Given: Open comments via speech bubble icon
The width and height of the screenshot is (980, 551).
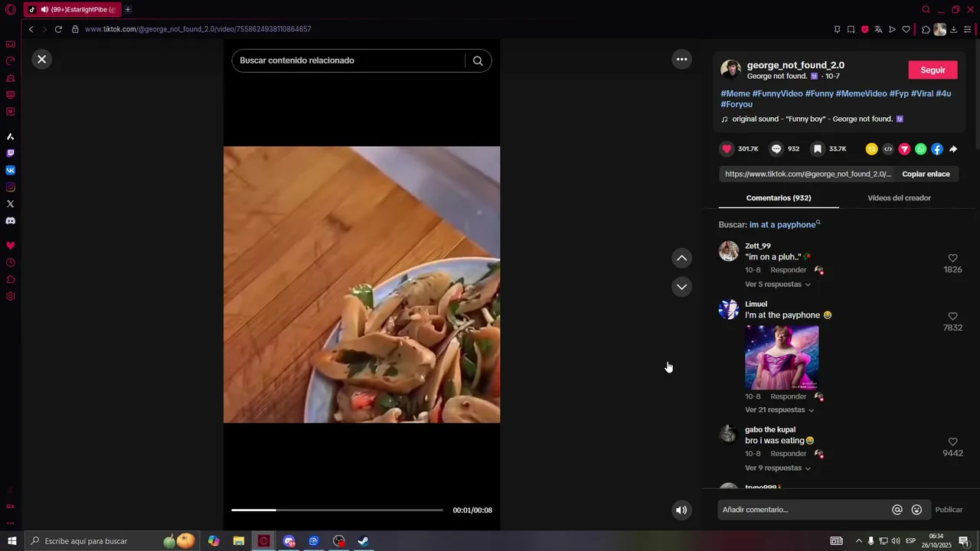Looking at the screenshot, I should click(x=776, y=148).
